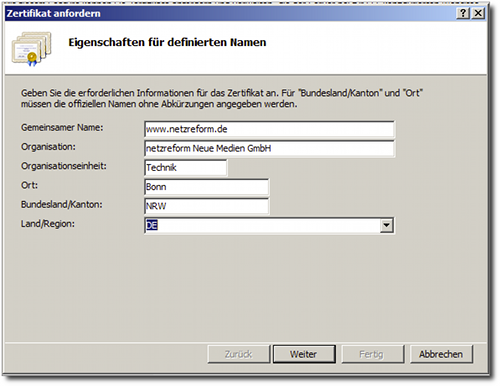This screenshot has height=386, width=500.
Task: Click the Ort label
Action: pos(29,185)
